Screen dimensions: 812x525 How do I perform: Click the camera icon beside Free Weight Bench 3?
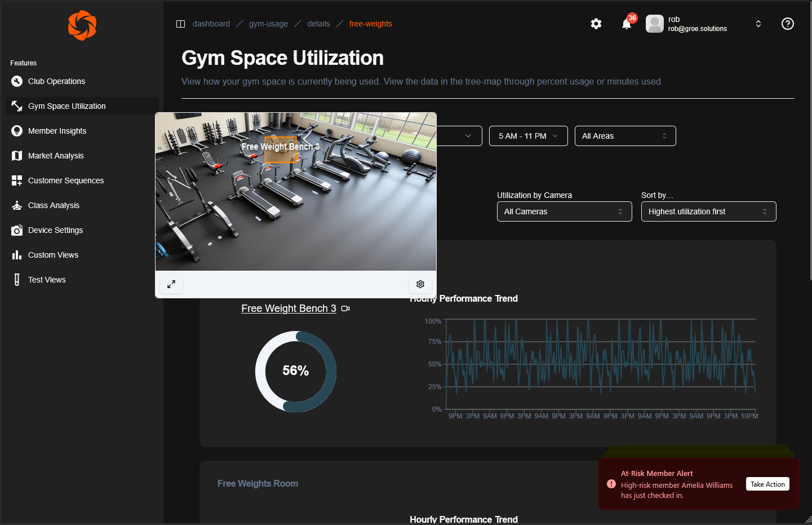tap(345, 308)
